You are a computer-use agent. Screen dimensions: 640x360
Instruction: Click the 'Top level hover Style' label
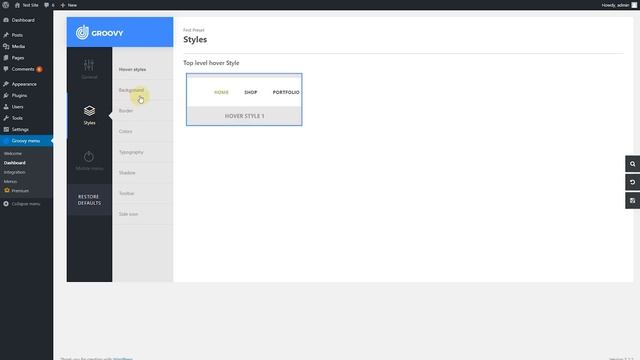click(211, 63)
